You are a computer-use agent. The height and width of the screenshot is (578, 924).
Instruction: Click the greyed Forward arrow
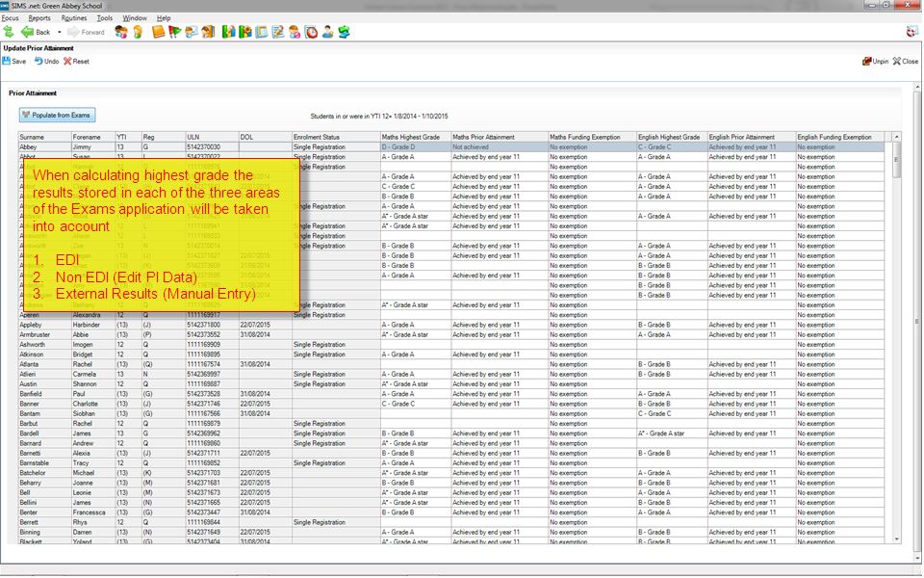coord(87,32)
